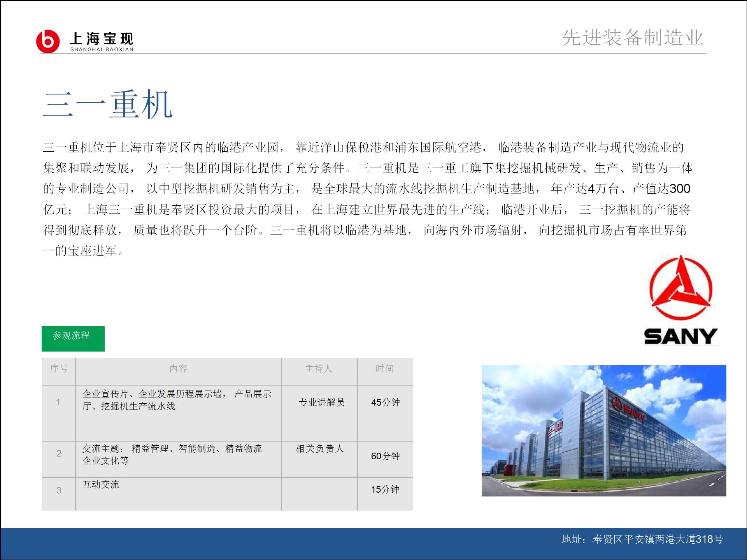Select the SANY wordmark under the logo
747x560 pixels.
coord(680,336)
